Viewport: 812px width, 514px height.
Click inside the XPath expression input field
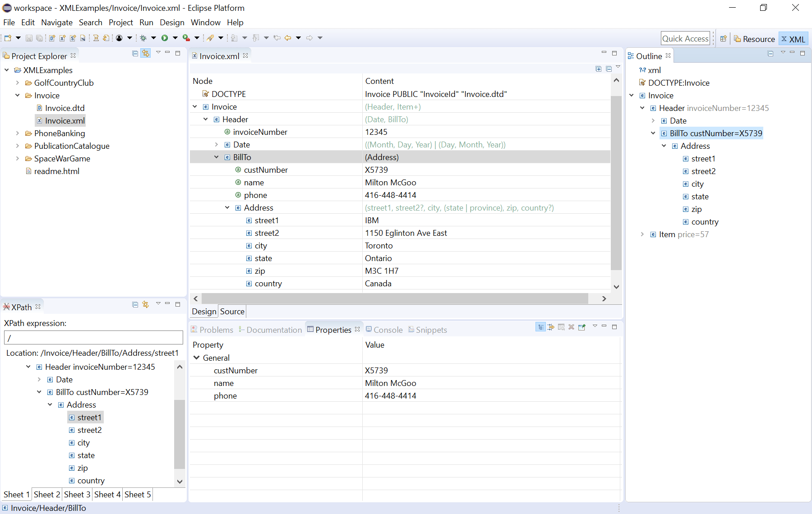click(x=93, y=337)
